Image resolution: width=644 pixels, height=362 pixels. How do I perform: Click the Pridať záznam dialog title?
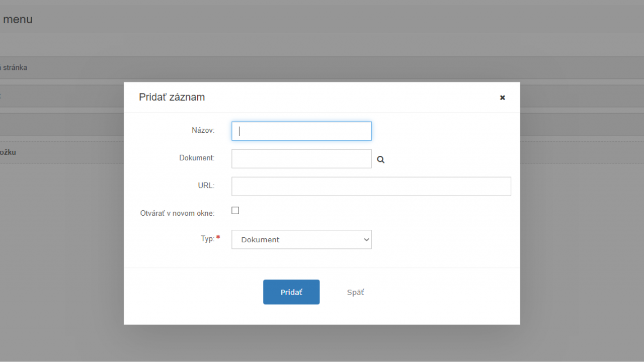pyautogui.click(x=172, y=97)
